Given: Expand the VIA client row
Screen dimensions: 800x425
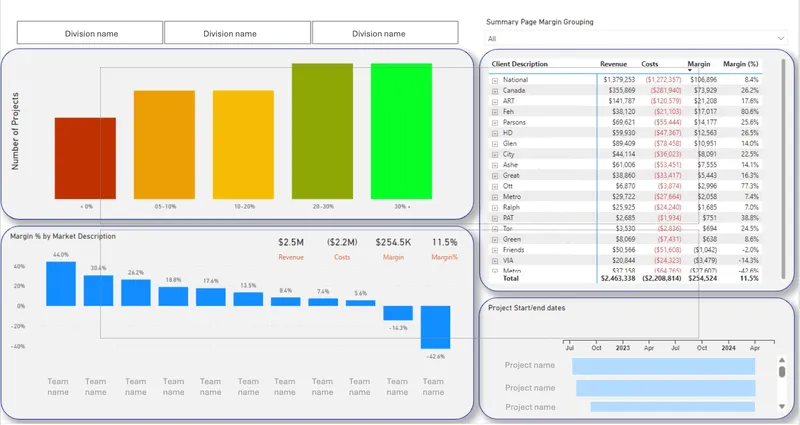Looking at the screenshot, I should [x=494, y=261].
